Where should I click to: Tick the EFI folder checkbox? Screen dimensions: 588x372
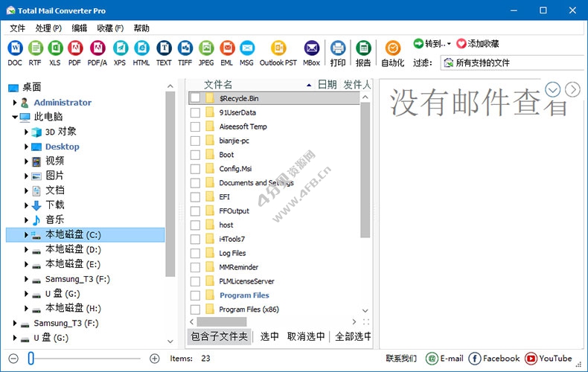coord(195,197)
